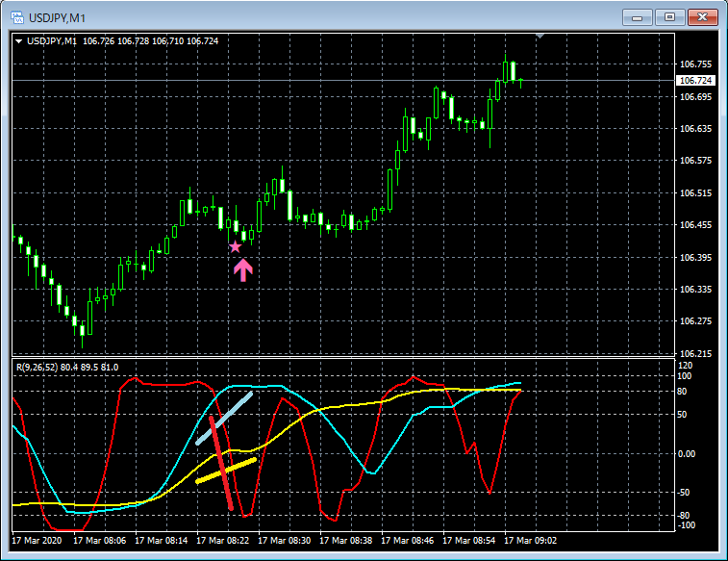Close the USDJPY,M1 chart window
The image size is (728, 561).
(x=702, y=17)
